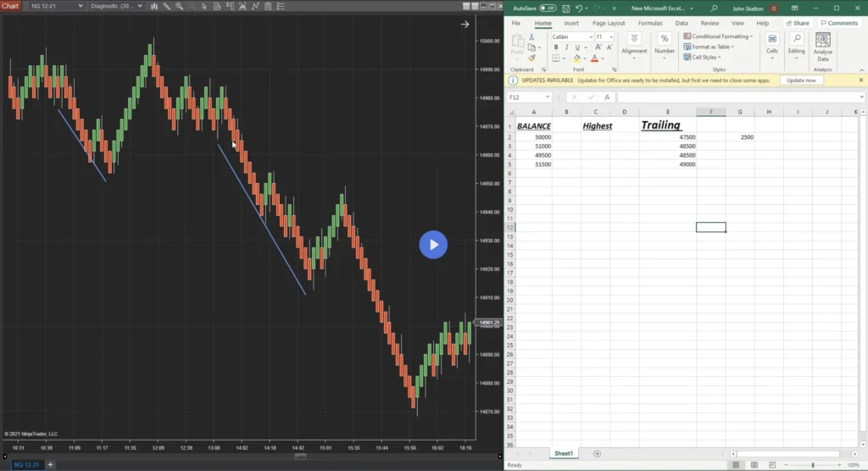This screenshot has width=868, height=471.
Task: Switch to the Insert ribbon tab
Action: (571, 23)
